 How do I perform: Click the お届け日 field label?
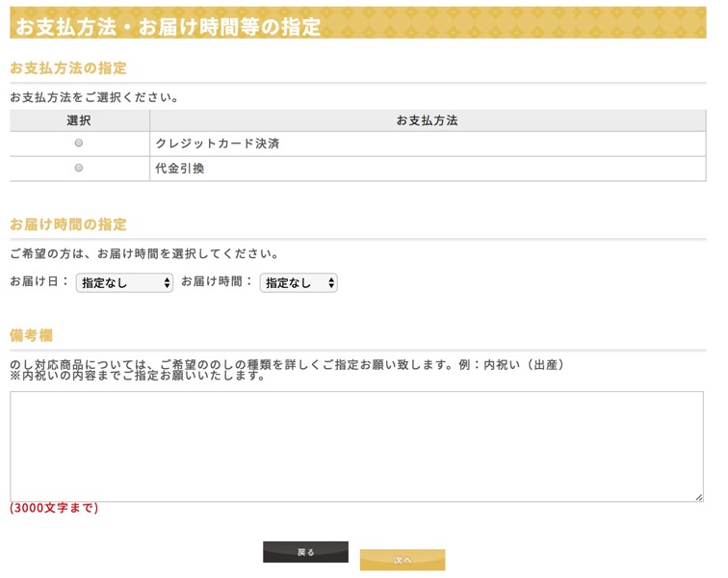click(x=39, y=281)
